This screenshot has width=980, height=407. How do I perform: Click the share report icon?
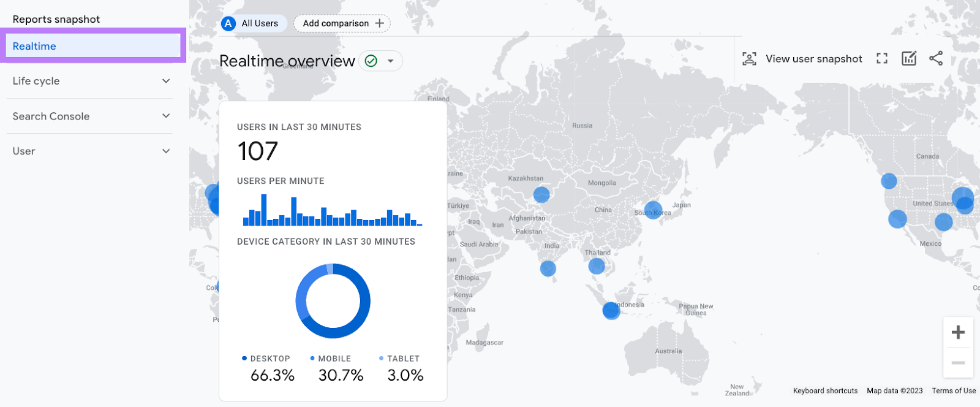coord(936,59)
